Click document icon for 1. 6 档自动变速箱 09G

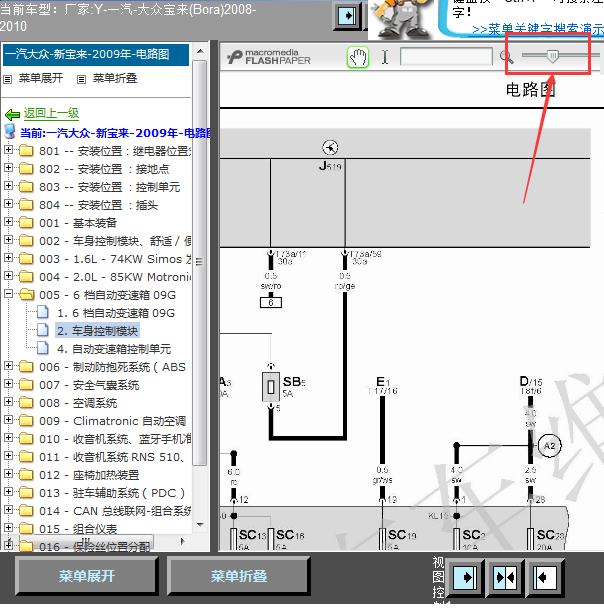coord(43,312)
